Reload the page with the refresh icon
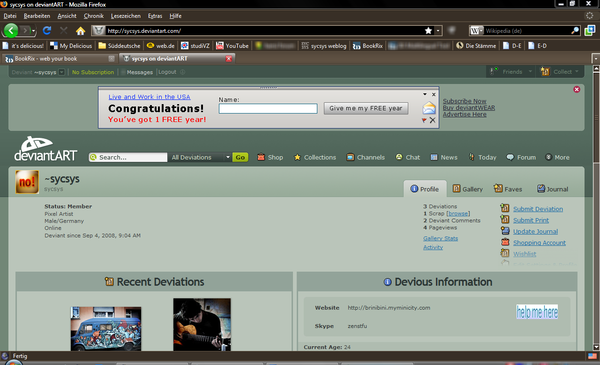The height and width of the screenshot is (365, 600). 47,30
